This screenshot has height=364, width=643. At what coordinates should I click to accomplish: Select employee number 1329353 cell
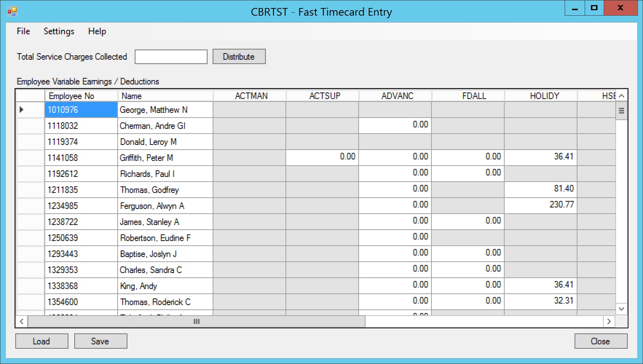81,270
